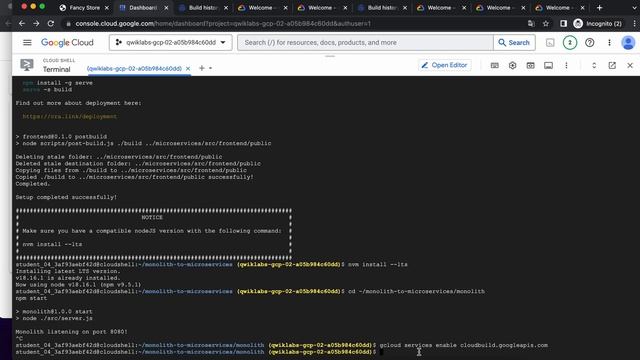Close the Cloud Shell panel
This screenshot has width=640, height=360.
630,65
